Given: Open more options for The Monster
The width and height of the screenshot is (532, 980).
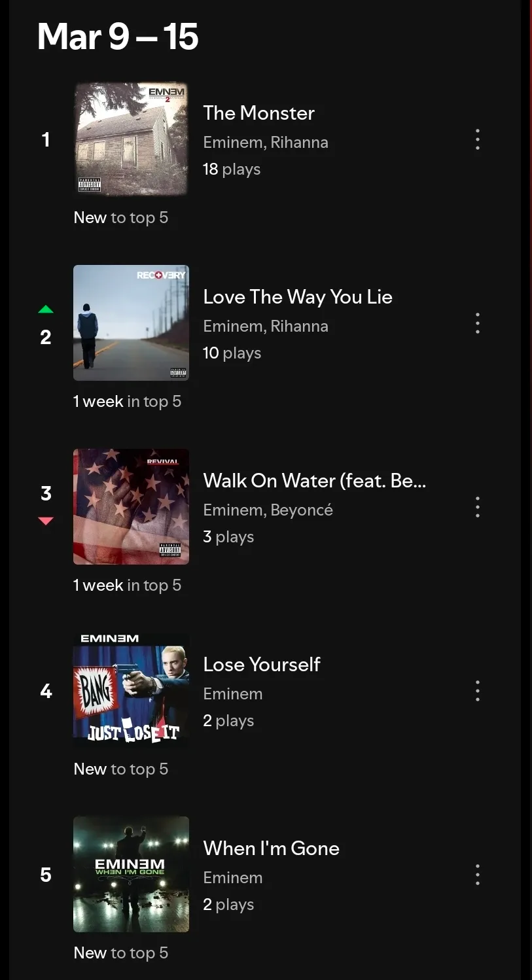Looking at the screenshot, I should [478, 139].
